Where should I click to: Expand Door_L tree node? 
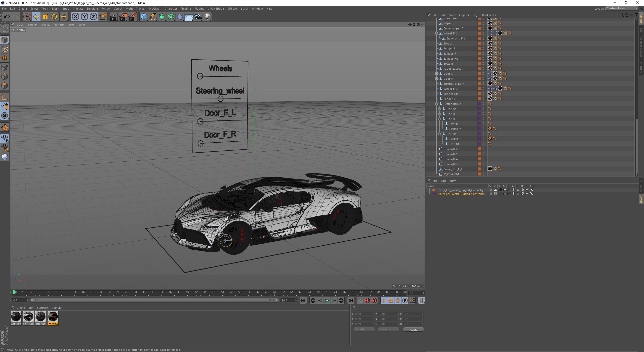[437, 74]
